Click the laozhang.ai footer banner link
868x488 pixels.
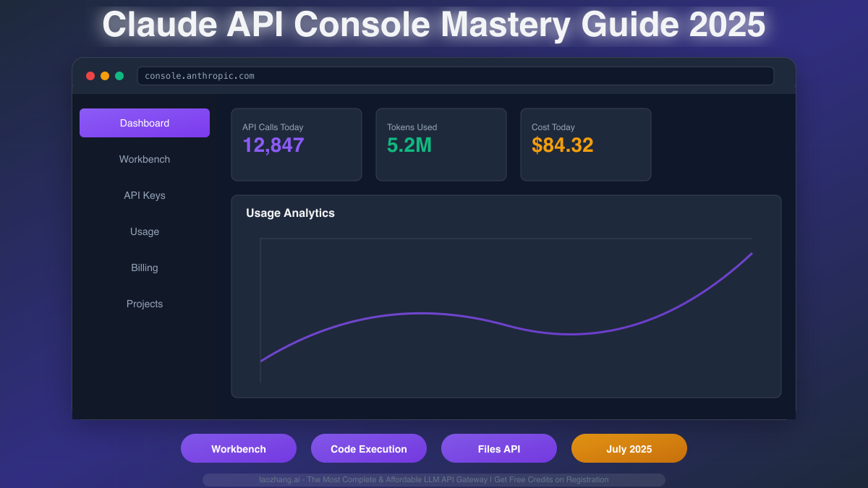point(434,479)
